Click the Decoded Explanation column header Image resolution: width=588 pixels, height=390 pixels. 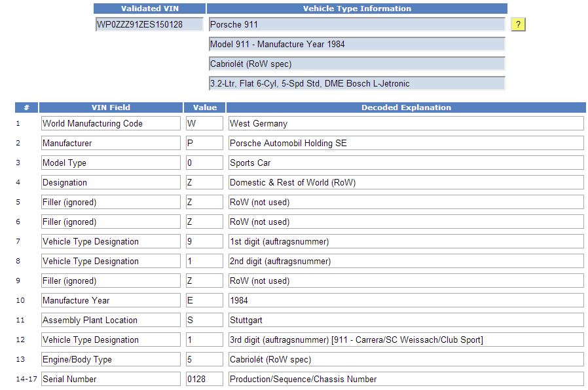pos(406,107)
